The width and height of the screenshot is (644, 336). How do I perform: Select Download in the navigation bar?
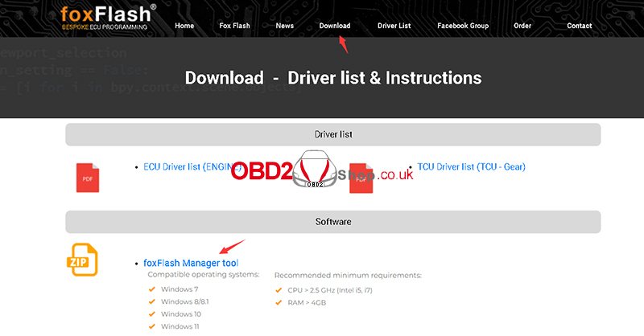(x=334, y=26)
